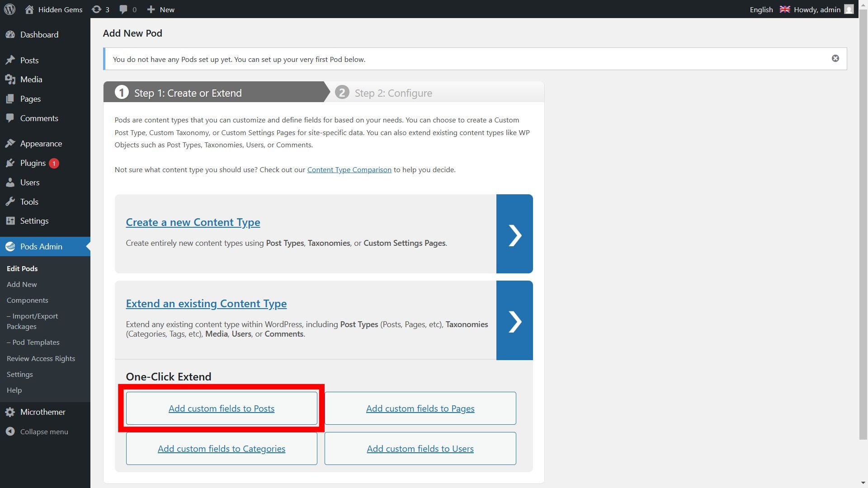Screen dimensions: 868x488
Task: Open the admin avatar icon
Action: pos(849,9)
